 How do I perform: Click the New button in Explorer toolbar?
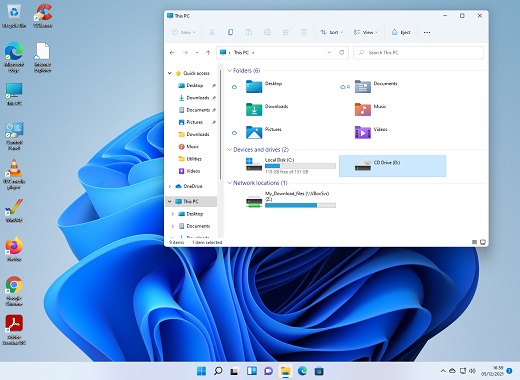click(184, 32)
